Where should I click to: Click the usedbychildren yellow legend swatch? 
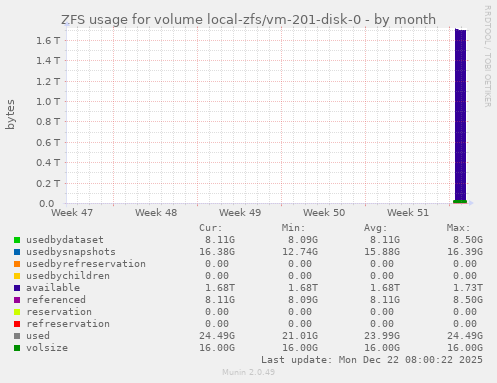[17, 276]
